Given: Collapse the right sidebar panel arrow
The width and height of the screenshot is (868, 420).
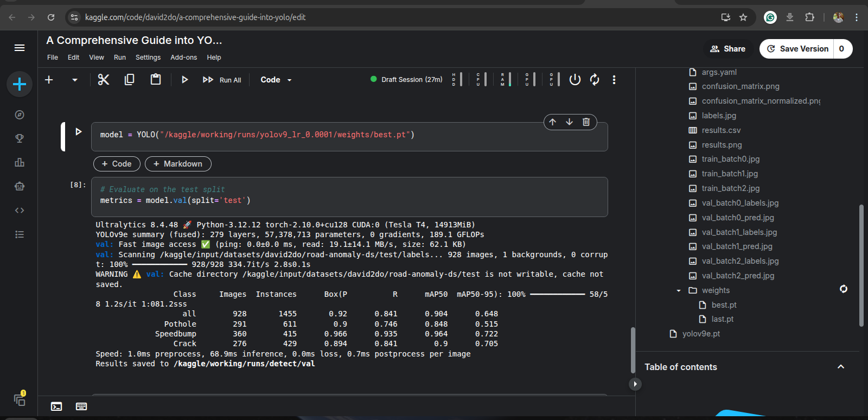Looking at the screenshot, I should (635, 384).
